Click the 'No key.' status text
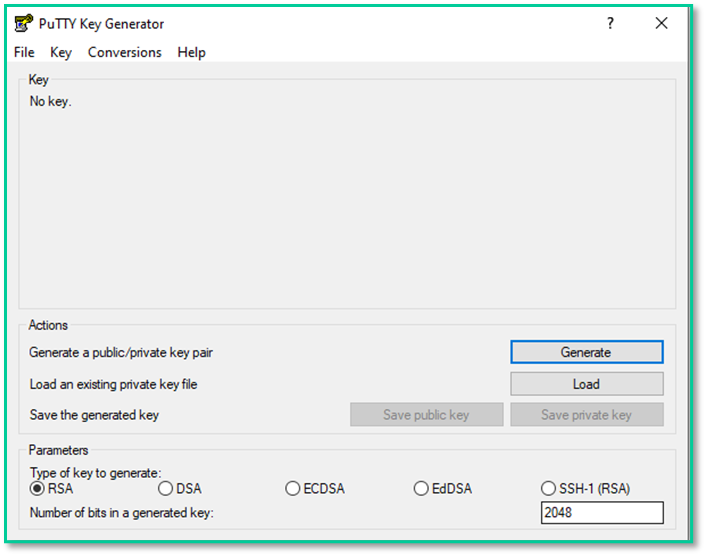Screen dimensions: 706x556 point(50,101)
